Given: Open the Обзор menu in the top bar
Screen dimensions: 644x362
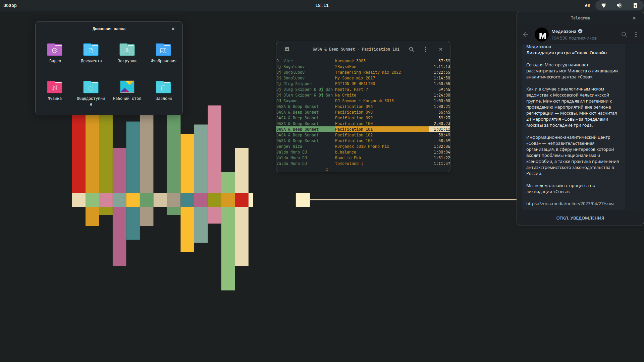Looking at the screenshot, I should [10, 5].
